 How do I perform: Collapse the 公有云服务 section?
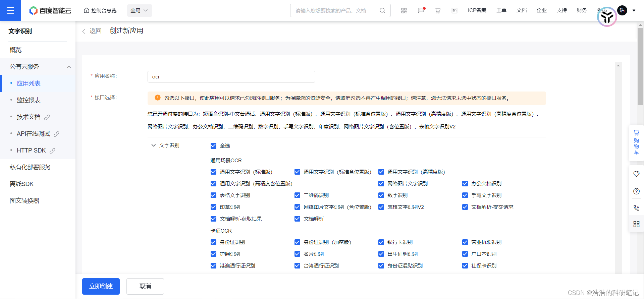(69, 67)
